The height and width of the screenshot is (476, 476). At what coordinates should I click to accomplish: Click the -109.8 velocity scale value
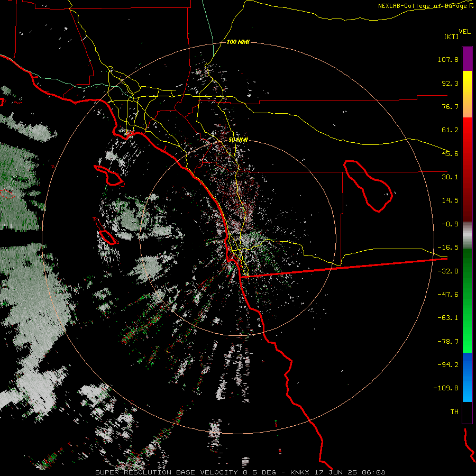coord(446,388)
